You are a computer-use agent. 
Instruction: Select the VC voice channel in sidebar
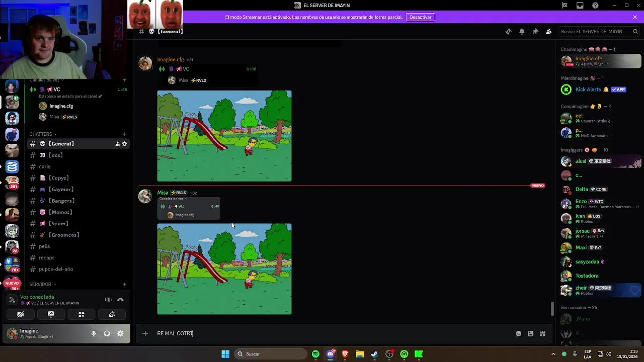[x=78, y=89]
